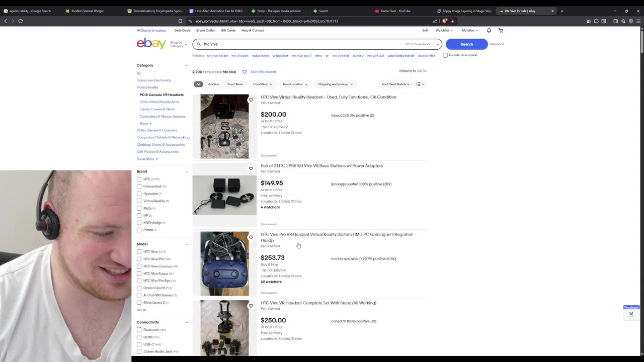The height and width of the screenshot is (362, 644).
Task: Close the active Htc Vive eBay tab
Action: pyautogui.click(x=552, y=11)
